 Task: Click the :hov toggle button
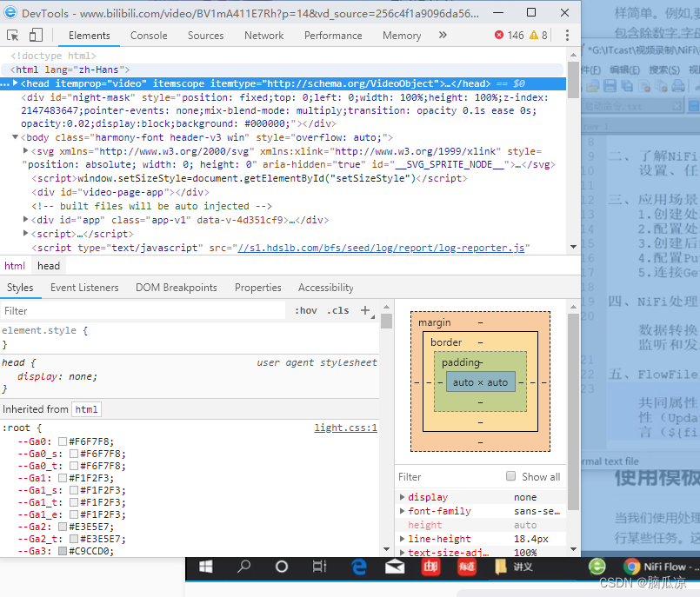click(x=306, y=310)
